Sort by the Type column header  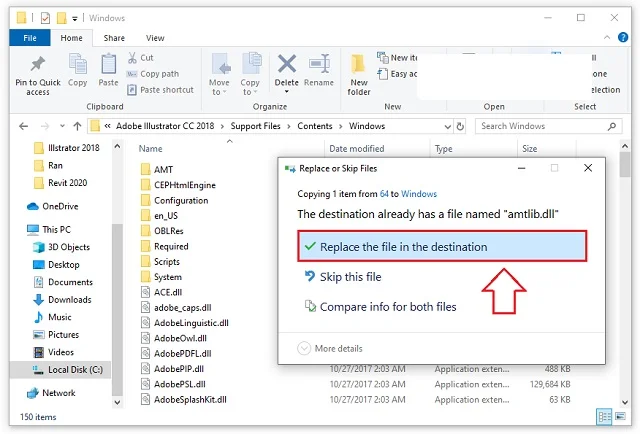[x=443, y=149]
